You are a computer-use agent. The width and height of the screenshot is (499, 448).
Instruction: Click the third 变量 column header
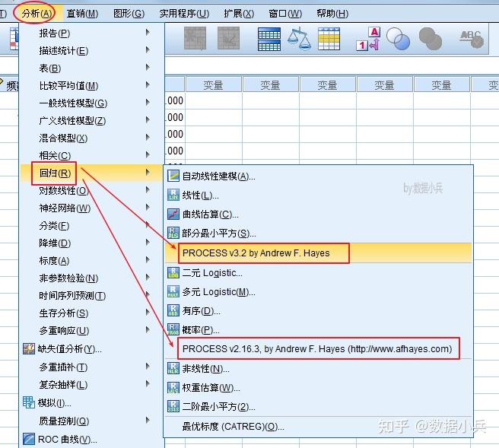tap(327, 84)
